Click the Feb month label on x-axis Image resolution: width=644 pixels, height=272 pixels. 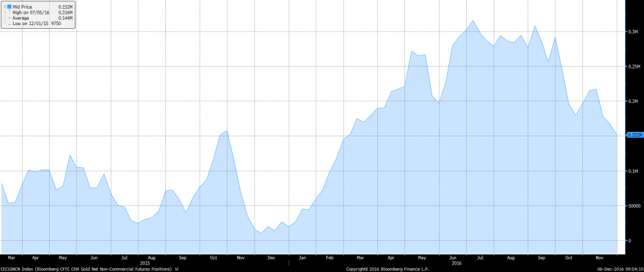click(330, 258)
